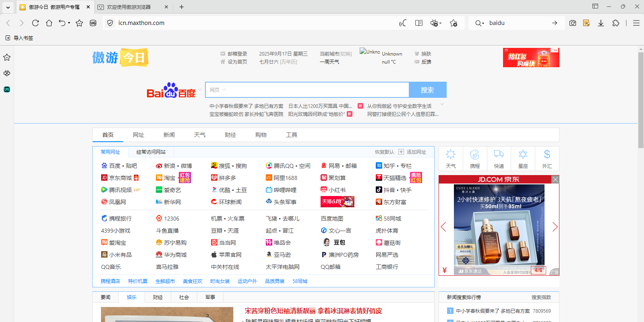
Task: Switch to the 新闻 navigation tab
Action: tap(169, 135)
